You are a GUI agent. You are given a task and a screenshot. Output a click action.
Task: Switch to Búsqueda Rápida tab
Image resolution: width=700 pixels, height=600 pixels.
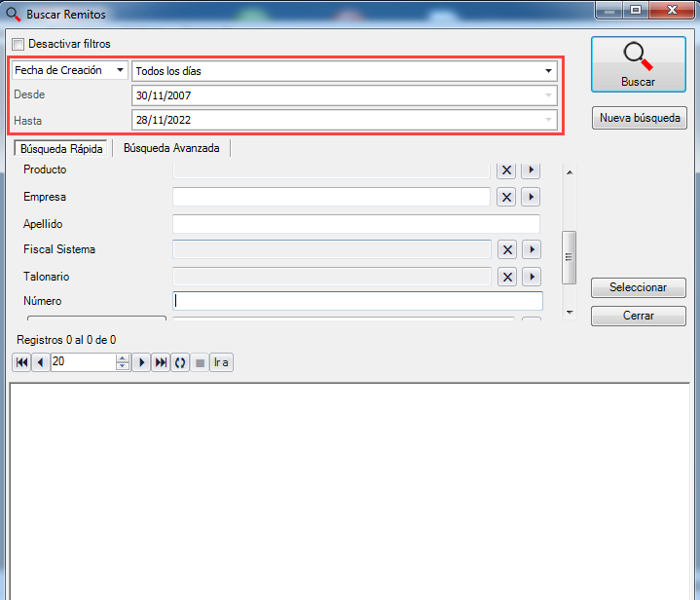tap(61, 149)
